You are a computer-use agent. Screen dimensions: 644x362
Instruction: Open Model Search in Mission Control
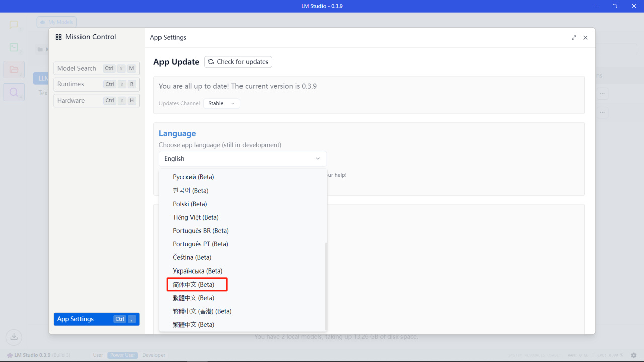pyautogui.click(x=97, y=68)
